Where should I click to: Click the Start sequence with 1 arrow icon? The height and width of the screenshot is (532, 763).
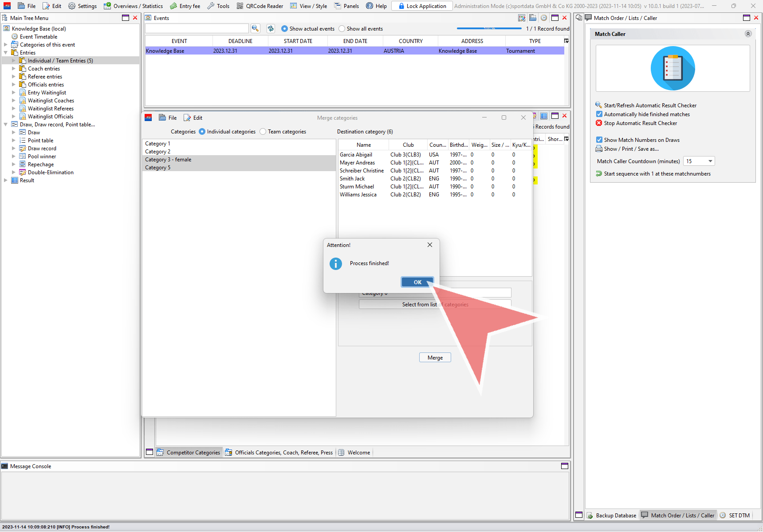point(599,174)
